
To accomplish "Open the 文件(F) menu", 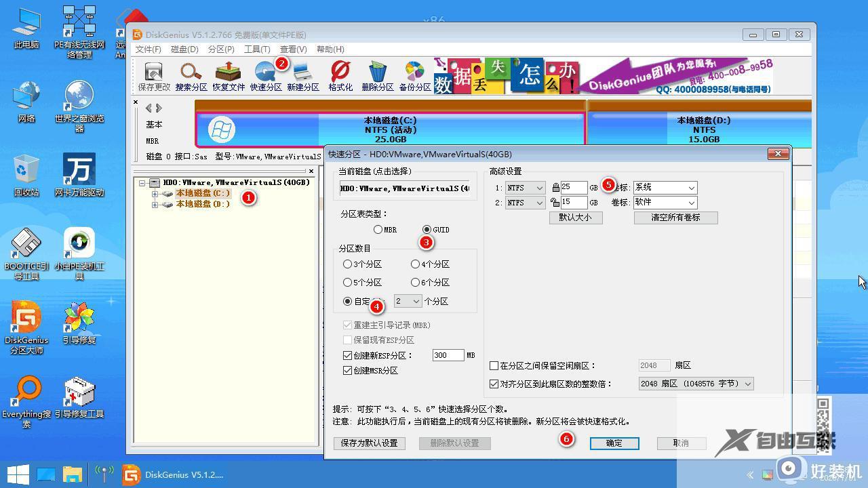I will (x=148, y=49).
